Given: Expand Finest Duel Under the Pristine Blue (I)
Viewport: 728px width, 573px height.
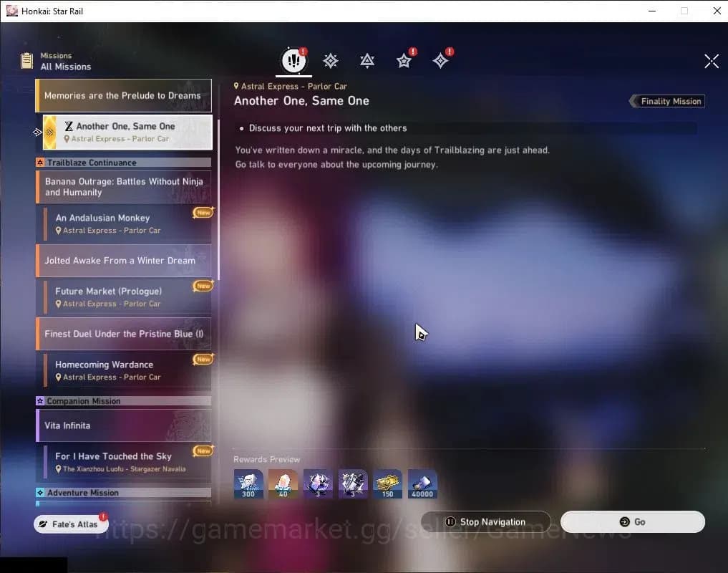Looking at the screenshot, I should pyautogui.click(x=124, y=334).
